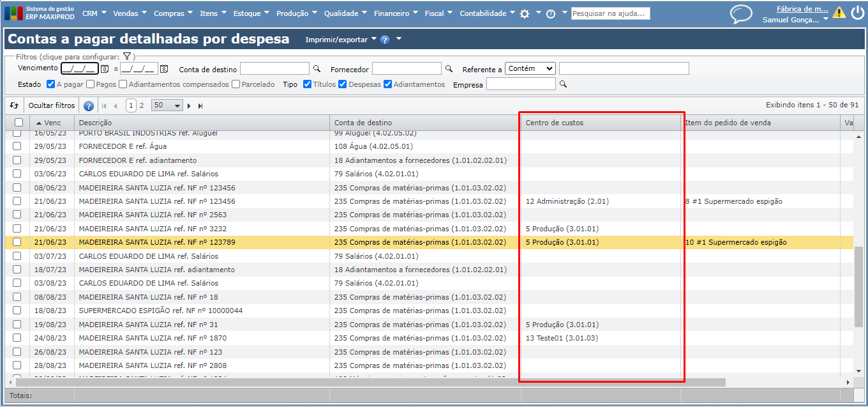Expand the top help icon dropdown arrow
This screenshot has width=868, height=407.
[564, 13]
